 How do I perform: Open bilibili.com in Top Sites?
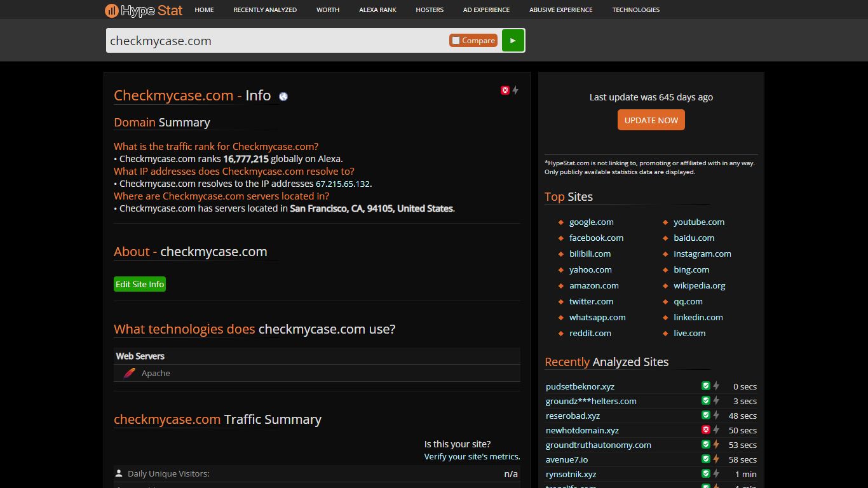click(x=590, y=254)
